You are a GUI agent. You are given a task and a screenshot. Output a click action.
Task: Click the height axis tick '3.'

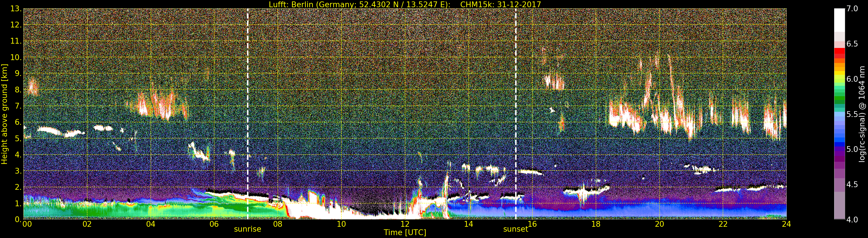(x=18, y=171)
